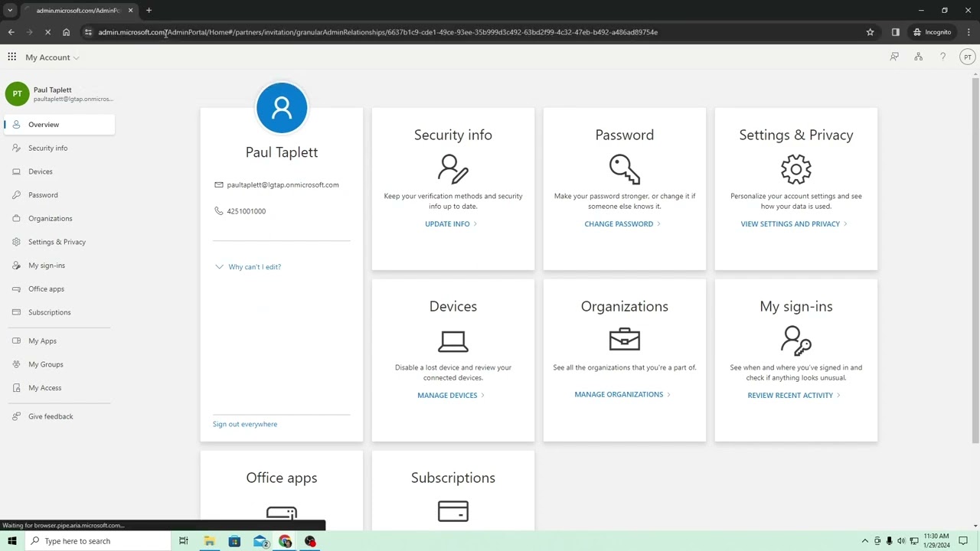Click the Subscriptions credit card icon
Screen dimensions: 980x551
pyautogui.click(x=453, y=510)
